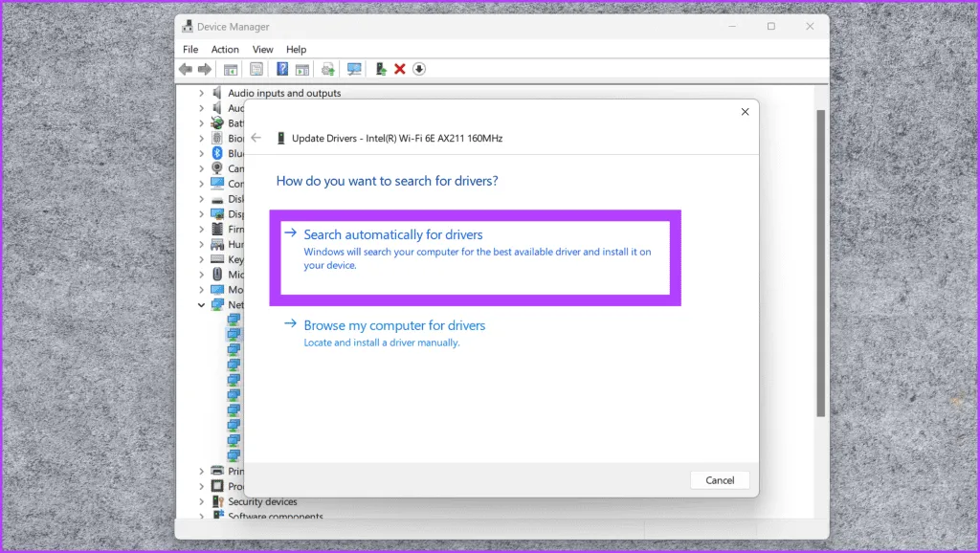
Task: Open the View menu
Action: coord(262,49)
